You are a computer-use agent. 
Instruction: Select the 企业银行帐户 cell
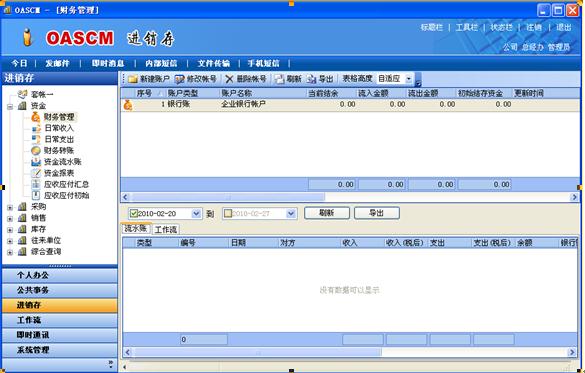pos(263,104)
